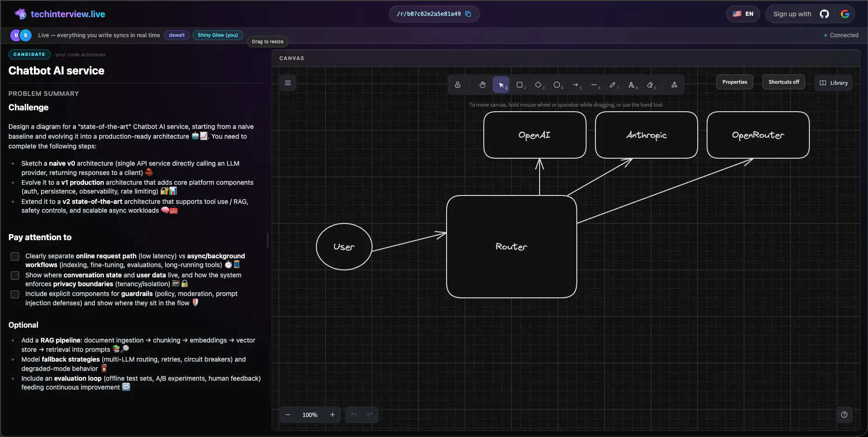Viewport: 868px width, 437px height.
Task: Select the Text tool
Action: click(631, 85)
